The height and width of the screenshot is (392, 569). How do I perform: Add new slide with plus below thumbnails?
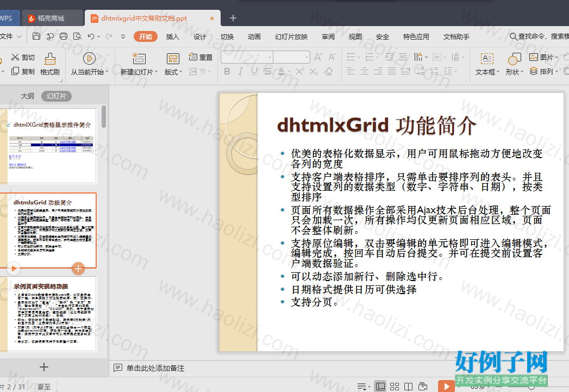click(x=43, y=367)
